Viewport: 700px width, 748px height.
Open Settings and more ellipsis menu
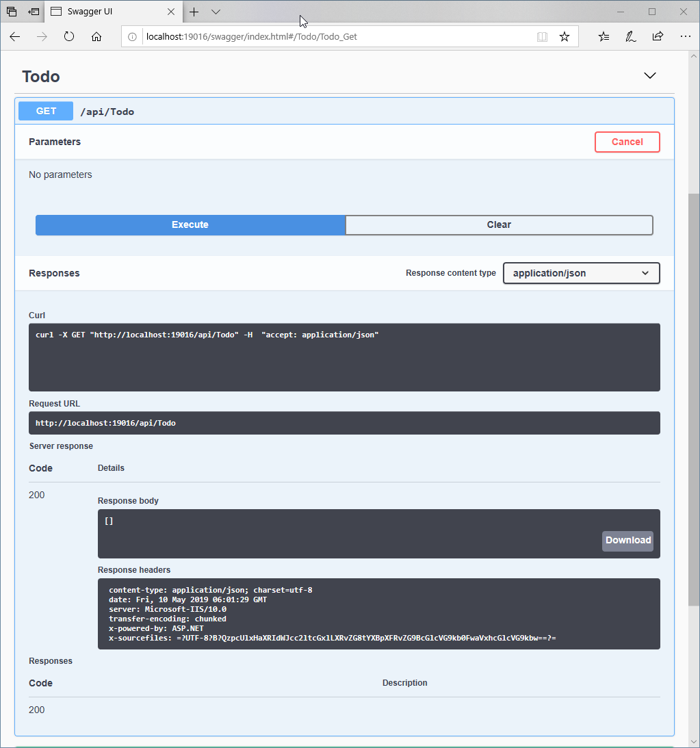coord(685,37)
